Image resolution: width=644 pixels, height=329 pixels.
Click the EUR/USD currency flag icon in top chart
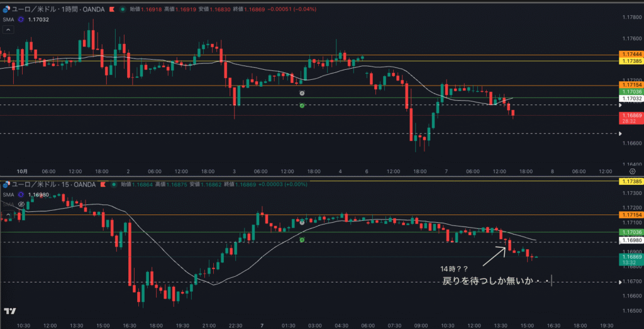pyautogui.click(x=6, y=10)
